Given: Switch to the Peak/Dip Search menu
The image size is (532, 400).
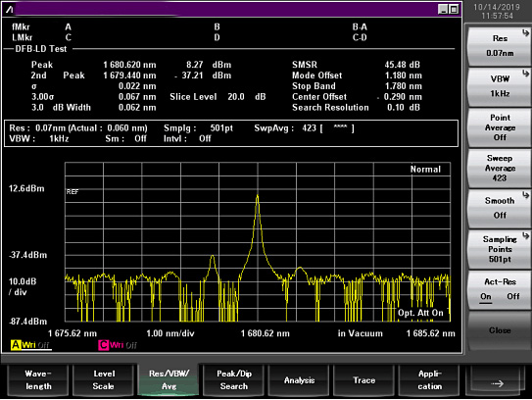Looking at the screenshot, I should click(234, 380).
